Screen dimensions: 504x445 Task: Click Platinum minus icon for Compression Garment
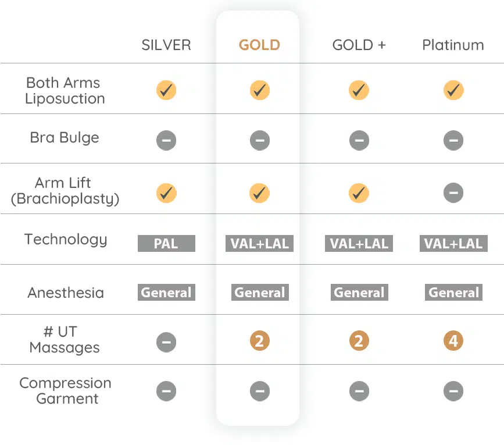453,391
